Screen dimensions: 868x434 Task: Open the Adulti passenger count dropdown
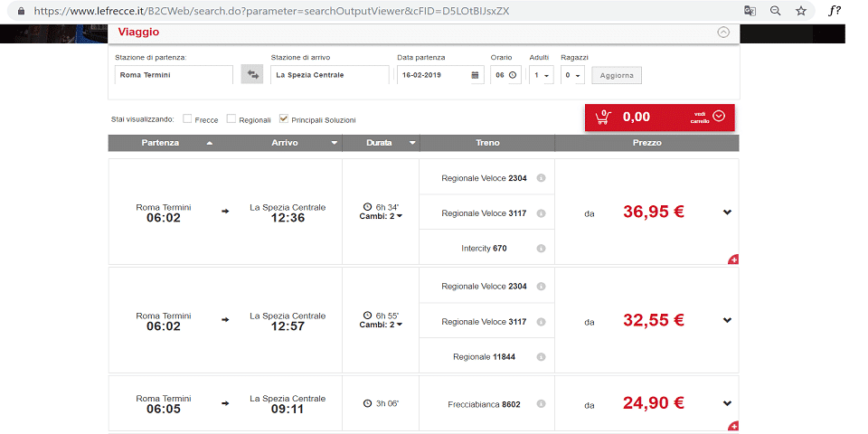(542, 75)
